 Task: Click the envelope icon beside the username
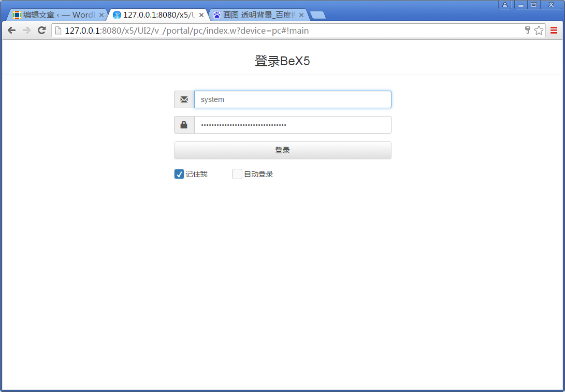pyautogui.click(x=184, y=99)
